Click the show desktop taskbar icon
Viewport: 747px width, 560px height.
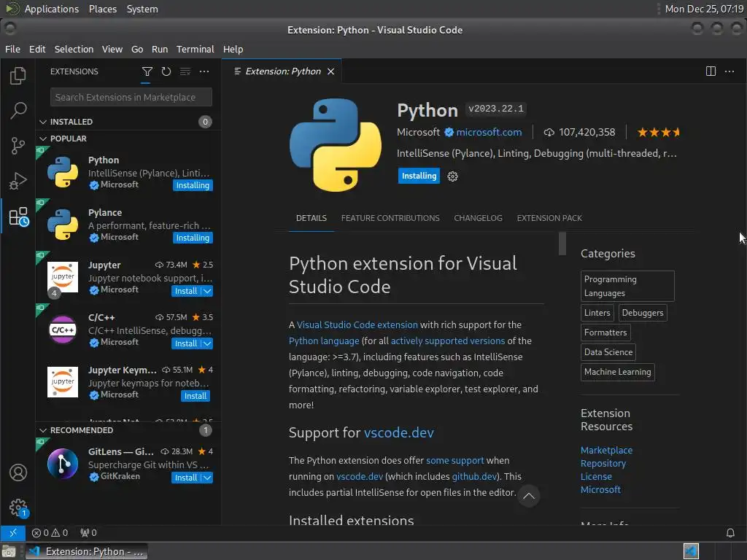(x=9, y=551)
